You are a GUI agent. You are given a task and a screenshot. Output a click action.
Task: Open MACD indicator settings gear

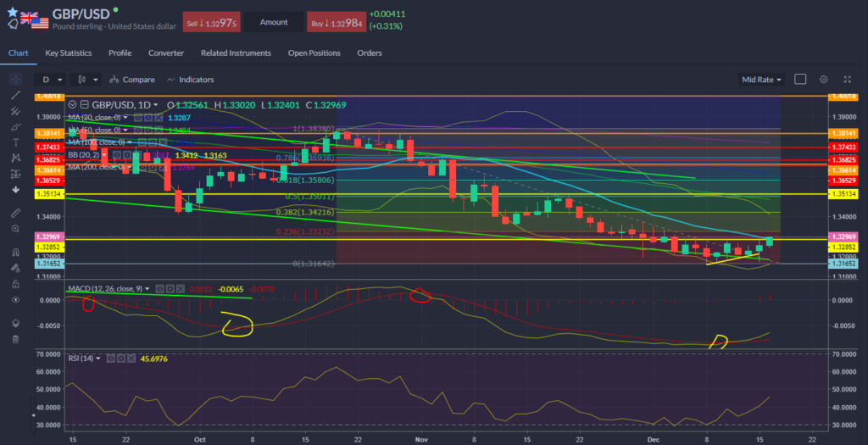click(x=170, y=289)
